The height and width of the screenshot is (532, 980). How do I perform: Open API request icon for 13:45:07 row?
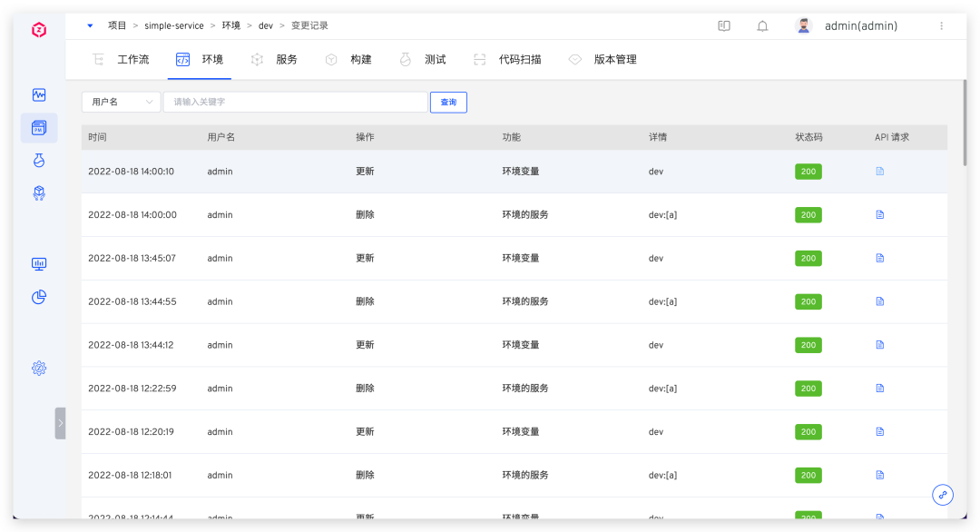[880, 258]
